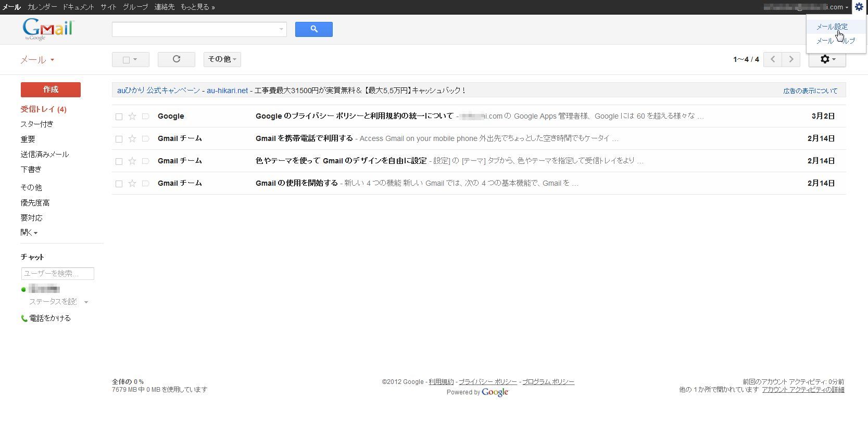Open 連絡先 in the top bar

coord(165,7)
